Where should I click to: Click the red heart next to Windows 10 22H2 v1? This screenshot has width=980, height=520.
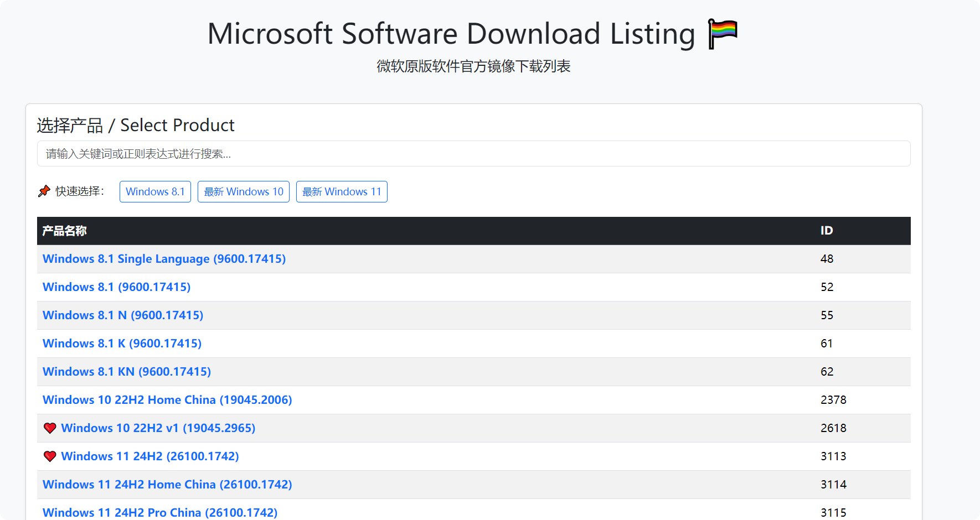pos(50,428)
